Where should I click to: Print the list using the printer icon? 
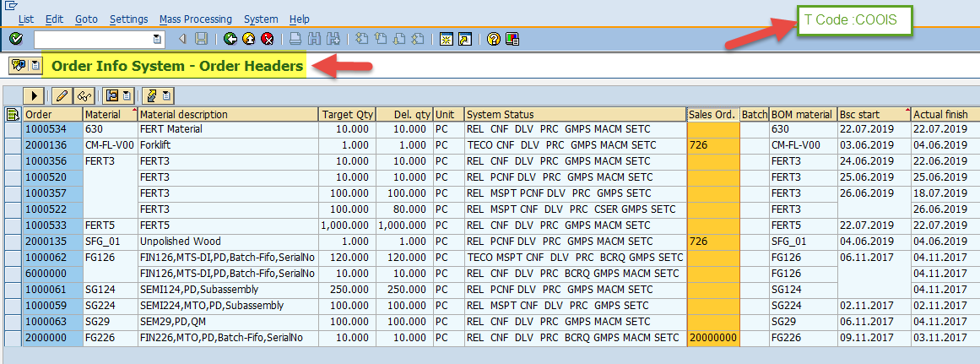click(x=295, y=39)
